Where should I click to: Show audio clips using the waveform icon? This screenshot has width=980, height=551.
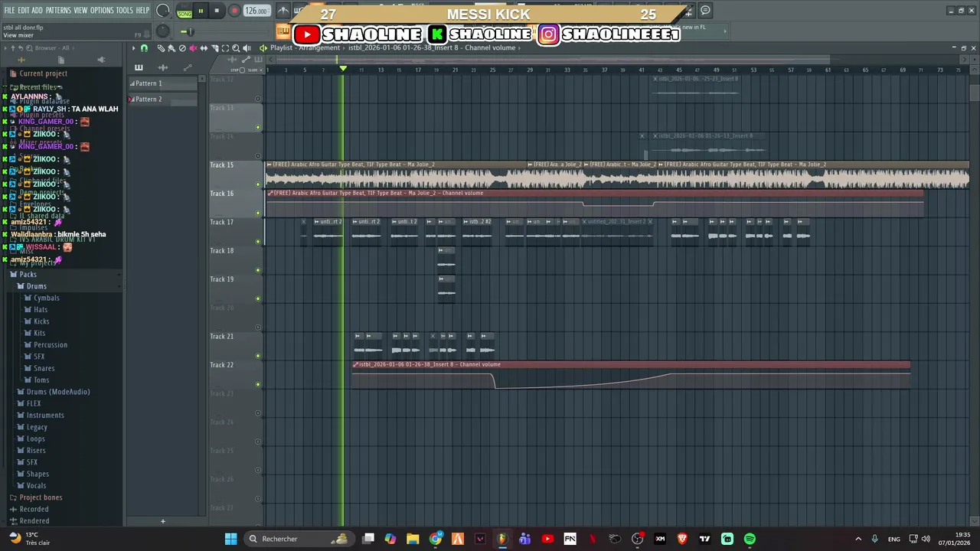[163, 67]
